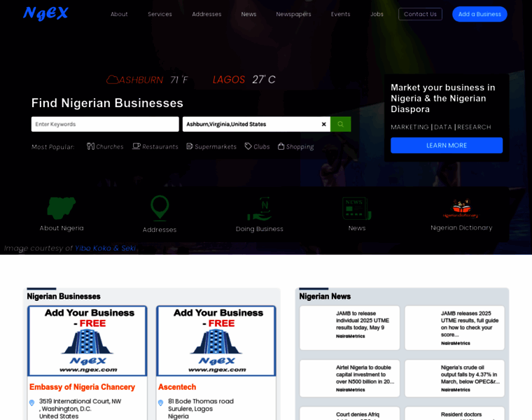Select the Clubs tag icon
Image resolution: width=532 pixels, height=420 pixels.
click(248, 146)
